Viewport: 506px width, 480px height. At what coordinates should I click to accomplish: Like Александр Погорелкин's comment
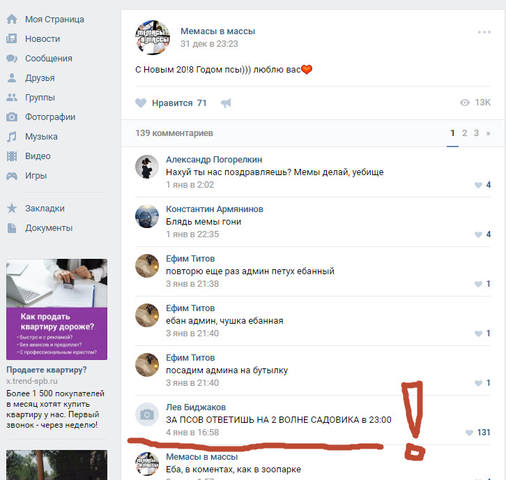(478, 185)
